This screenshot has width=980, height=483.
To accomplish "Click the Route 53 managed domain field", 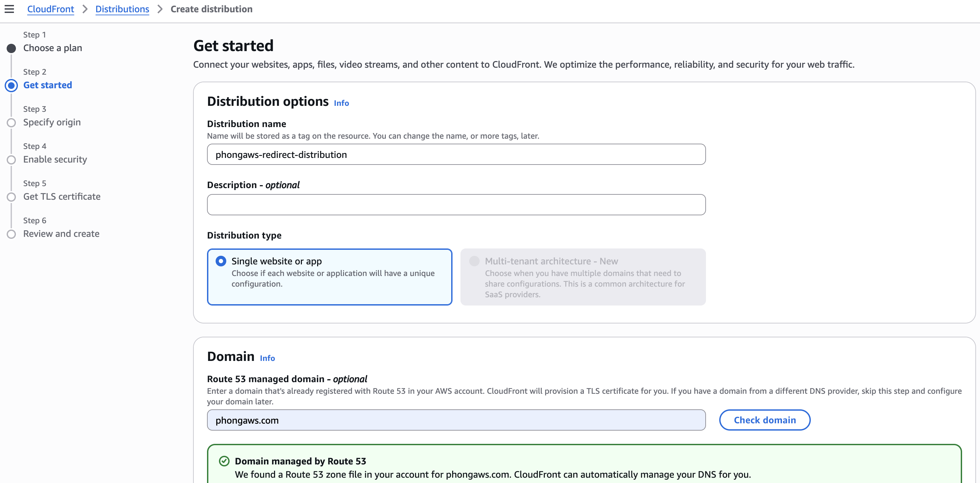I will 456,420.
